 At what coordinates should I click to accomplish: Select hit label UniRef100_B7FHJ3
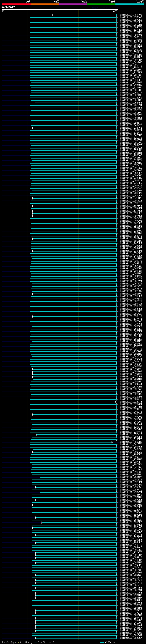131,319
